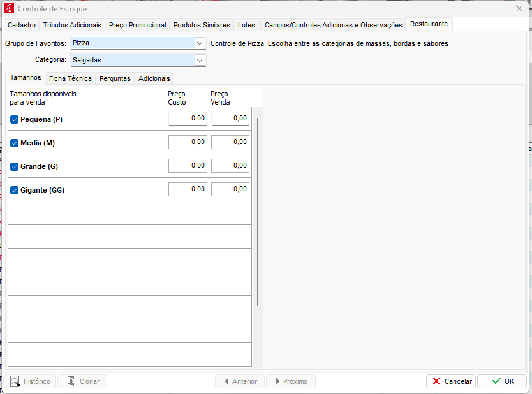Image resolution: width=532 pixels, height=394 pixels.
Task: Go to the Adicionais tab
Action: 154,78
